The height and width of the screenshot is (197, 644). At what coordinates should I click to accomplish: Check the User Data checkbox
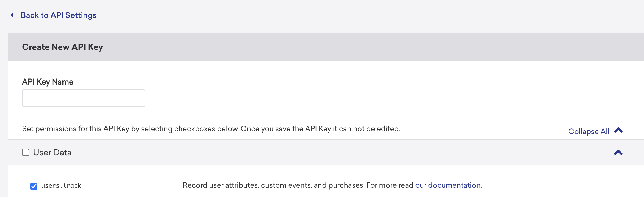[x=26, y=152]
